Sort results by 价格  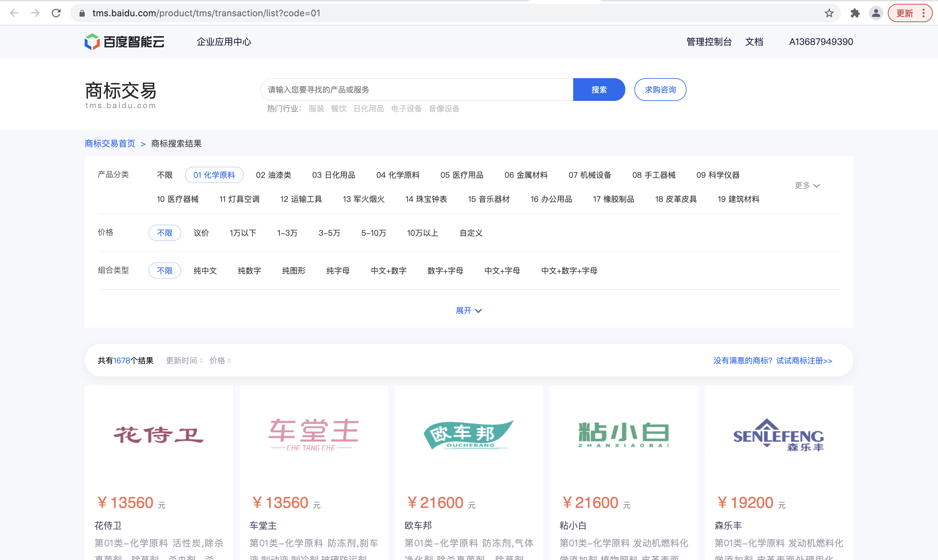tap(220, 361)
